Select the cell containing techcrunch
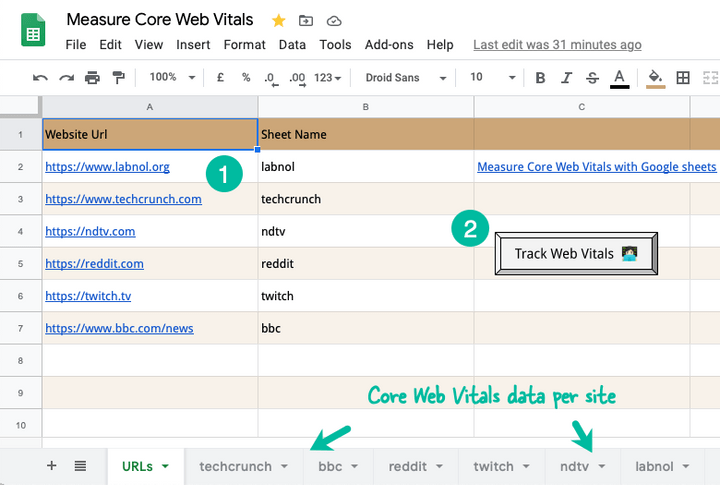Screen dimensions: 720x485 366,199
